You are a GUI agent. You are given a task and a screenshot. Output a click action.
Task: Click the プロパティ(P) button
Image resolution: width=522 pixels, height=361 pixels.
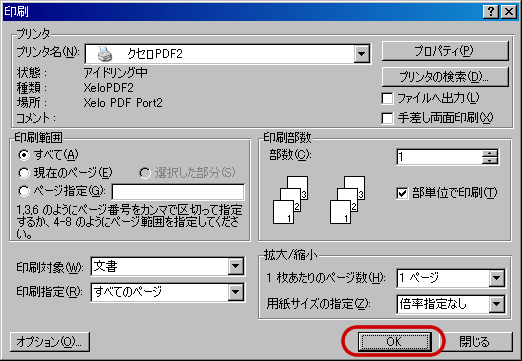[x=445, y=51]
